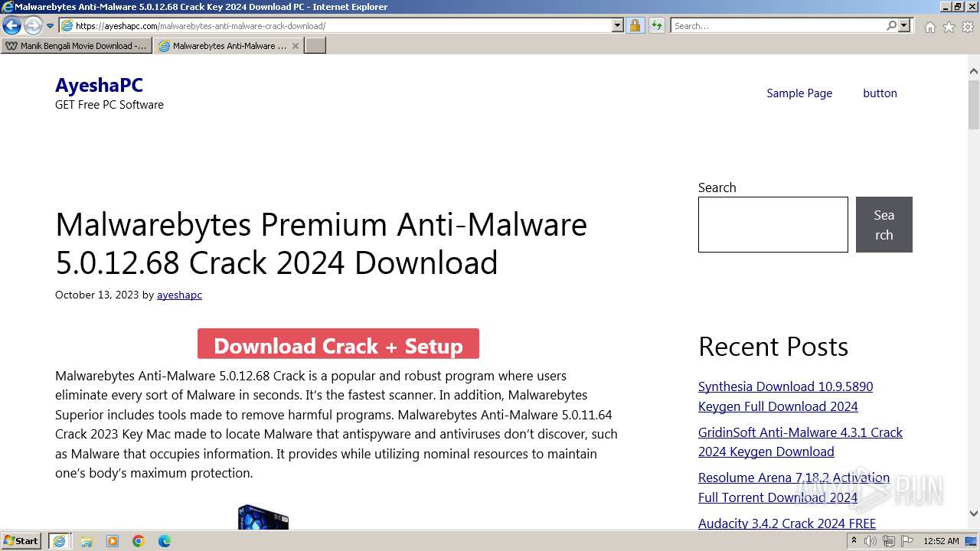Click the network tray icon
Image resolution: width=980 pixels, height=551 pixels.
(889, 541)
